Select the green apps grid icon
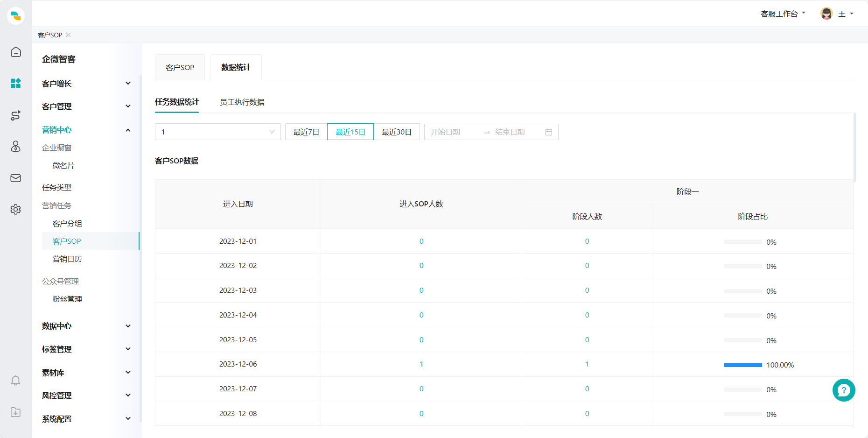Image resolution: width=868 pixels, height=438 pixels. pos(16,83)
